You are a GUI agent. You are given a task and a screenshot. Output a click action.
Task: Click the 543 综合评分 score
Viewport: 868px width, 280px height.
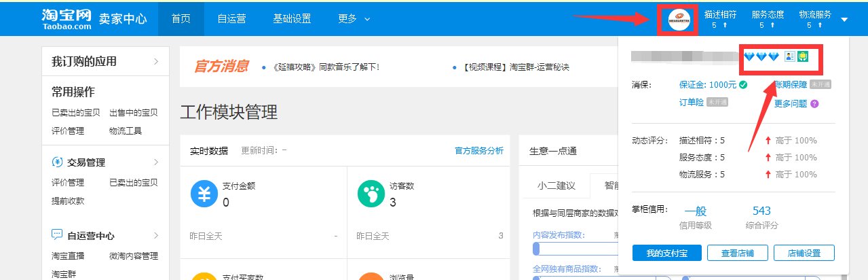click(x=761, y=211)
